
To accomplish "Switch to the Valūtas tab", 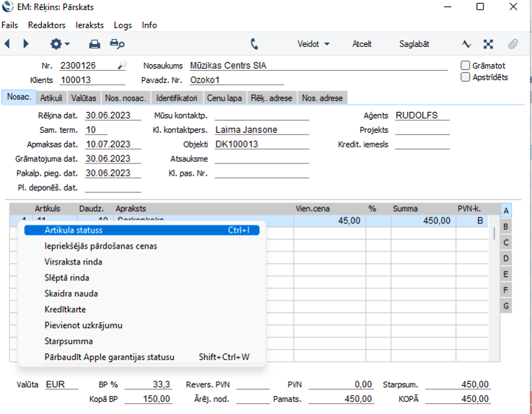I will [x=83, y=98].
